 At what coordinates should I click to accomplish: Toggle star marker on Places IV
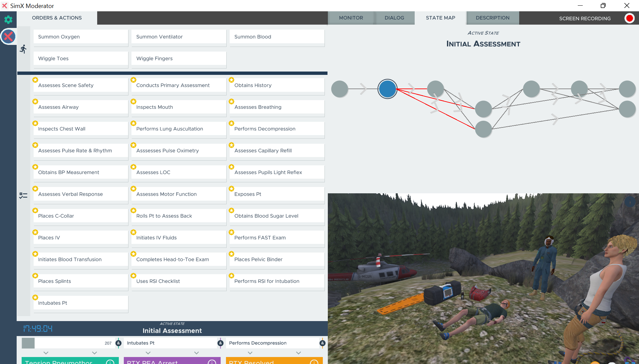tap(35, 232)
